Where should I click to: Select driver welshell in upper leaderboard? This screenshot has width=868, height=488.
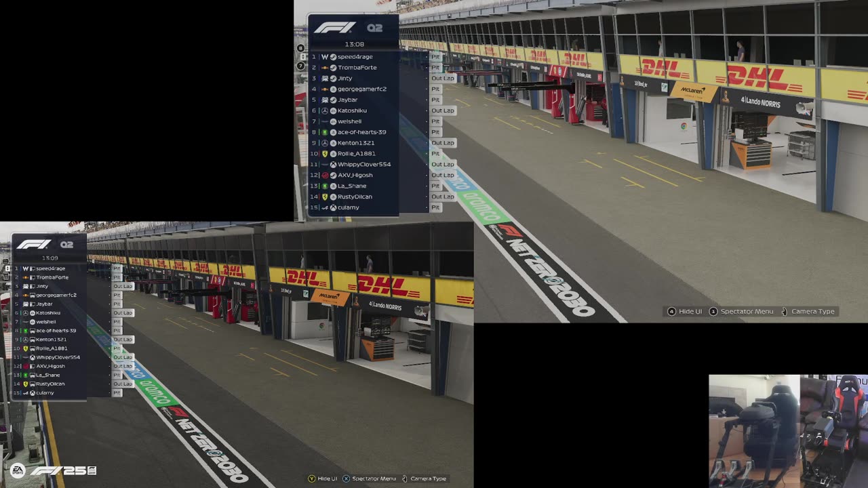350,121
